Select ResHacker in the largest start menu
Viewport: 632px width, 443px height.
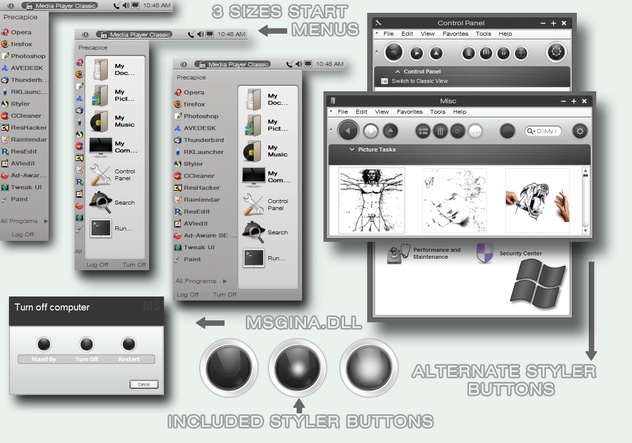click(x=197, y=187)
